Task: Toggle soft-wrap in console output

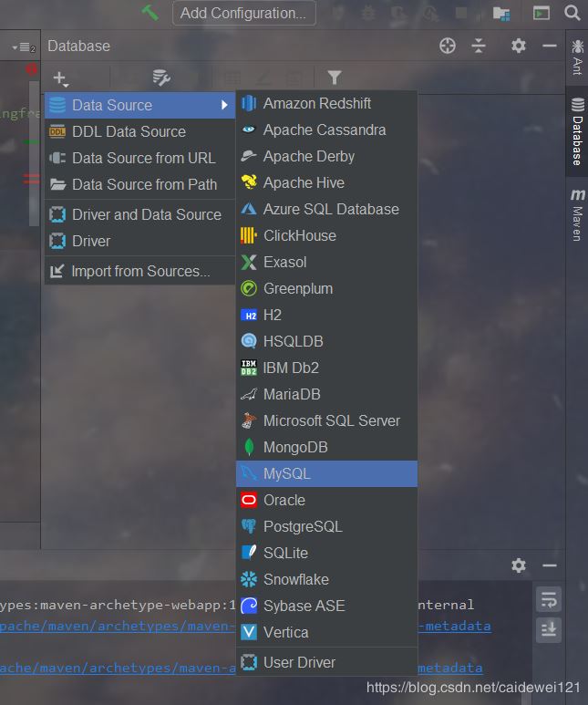Action: tap(549, 599)
